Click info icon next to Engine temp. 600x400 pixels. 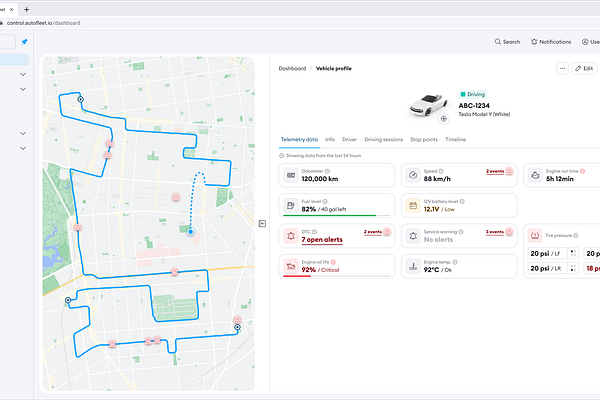click(x=455, y=262)
